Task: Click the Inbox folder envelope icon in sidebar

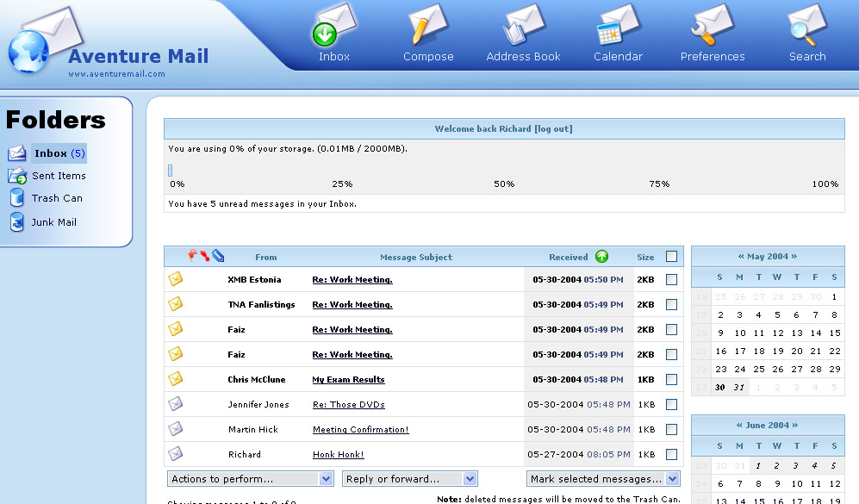Action: [x=17, y=153]
